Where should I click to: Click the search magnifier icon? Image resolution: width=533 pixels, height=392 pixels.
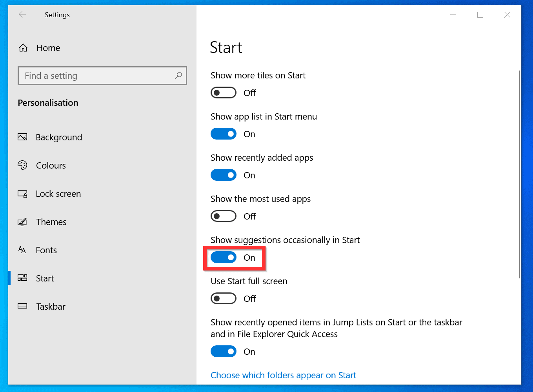[178, 76]
